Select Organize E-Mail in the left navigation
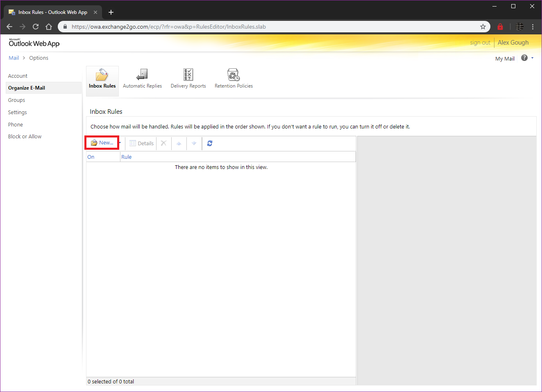The height and width of the screenshot is (392, 542). click(x=44, y=88)
